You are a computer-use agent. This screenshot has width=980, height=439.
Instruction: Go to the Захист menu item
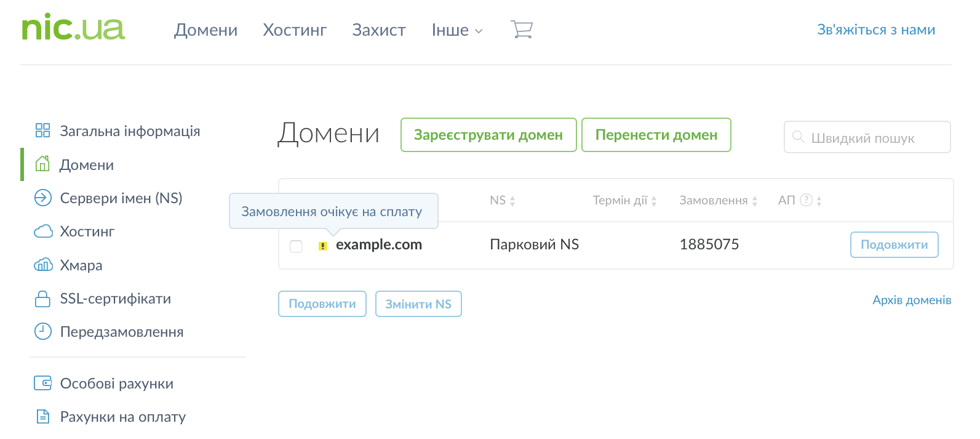[x=378, y=30]
